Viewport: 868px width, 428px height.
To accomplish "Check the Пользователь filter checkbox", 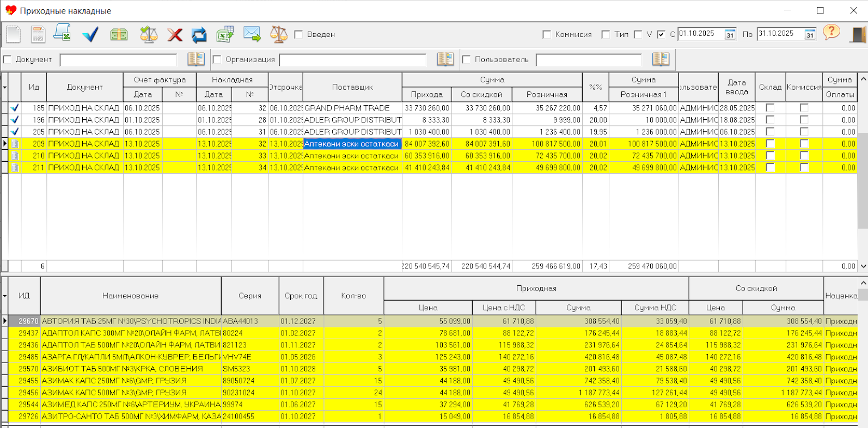I will 467,60.
